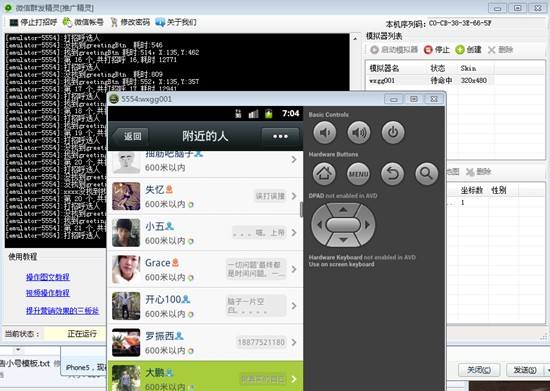
Task: Click the 正在运行 status field
Action: (74, 334)
